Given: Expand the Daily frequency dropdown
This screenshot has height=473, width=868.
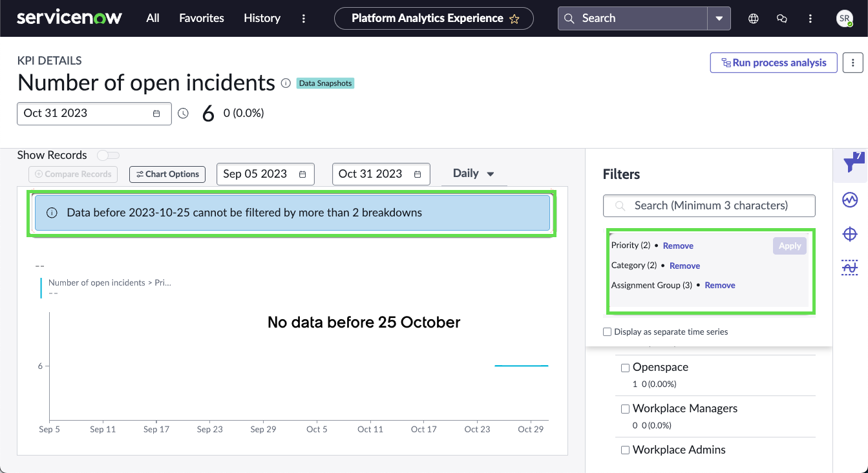Looking at the screenshot, I should click(474, 174).
